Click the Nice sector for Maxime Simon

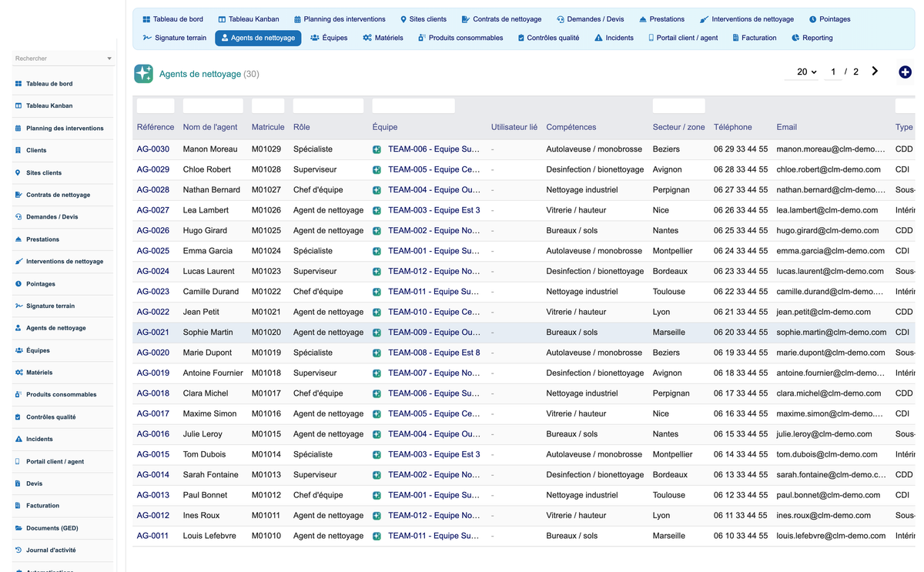tap(661, 414)
